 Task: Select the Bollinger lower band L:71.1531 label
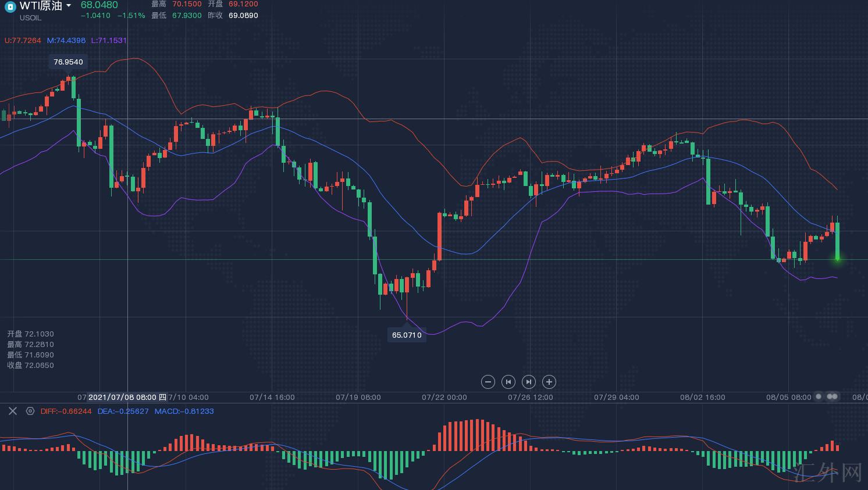[x=109, y=41]
